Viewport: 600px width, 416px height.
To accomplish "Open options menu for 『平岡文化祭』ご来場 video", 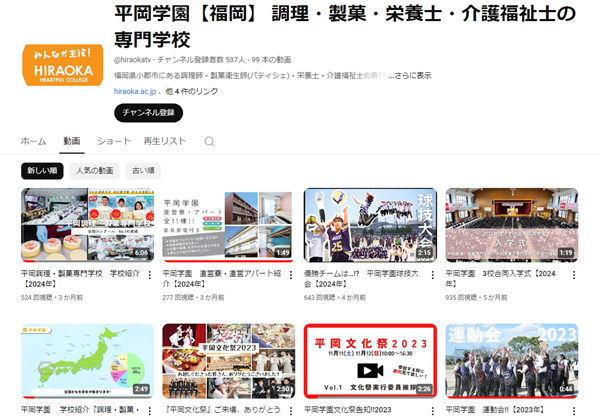I will (x=291, y=411).
